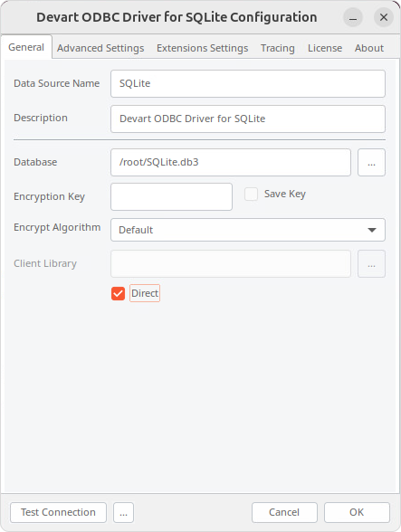Confirm settings with OK

point(357,512)
